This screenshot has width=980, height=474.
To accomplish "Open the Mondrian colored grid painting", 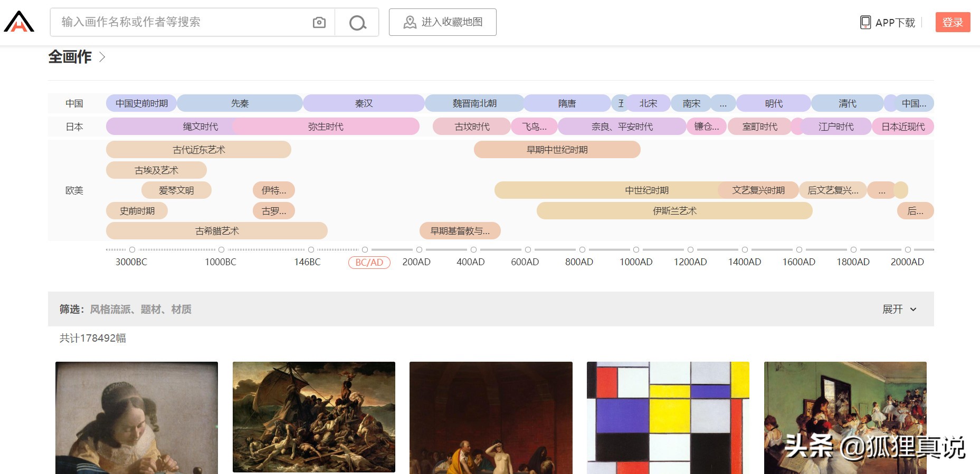I will [x=668, y=418].
